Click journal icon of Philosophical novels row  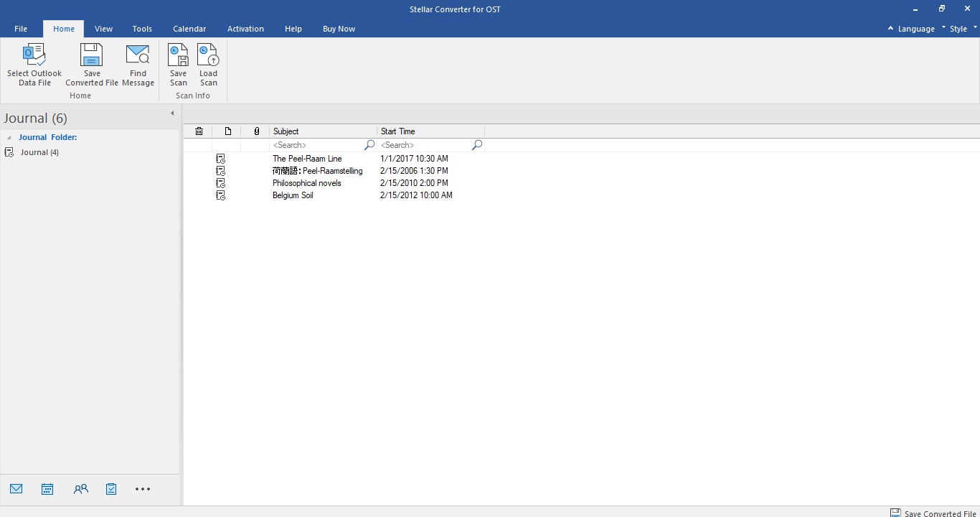pos(220,183)
